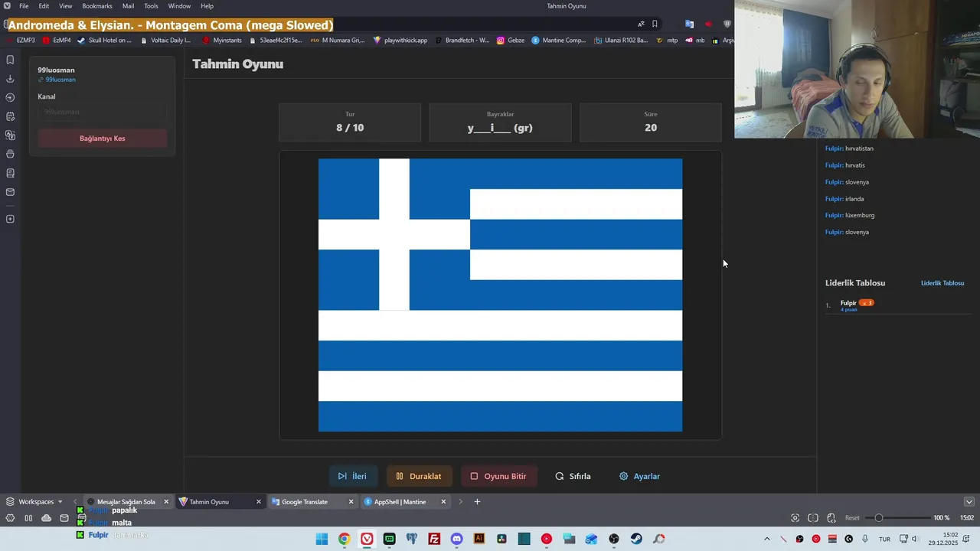
Task: Click the Oyunu Bitir button
Action: [x=498, y=476]
